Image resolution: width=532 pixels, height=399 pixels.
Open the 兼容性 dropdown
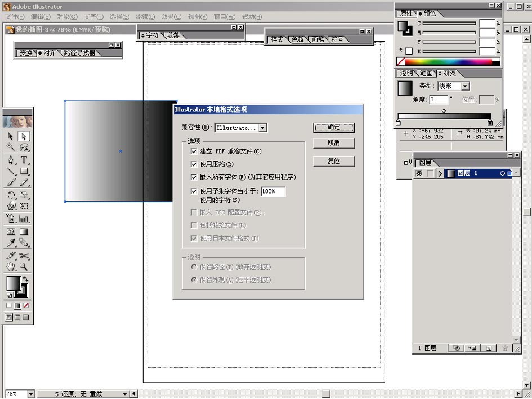click(262, 128)
